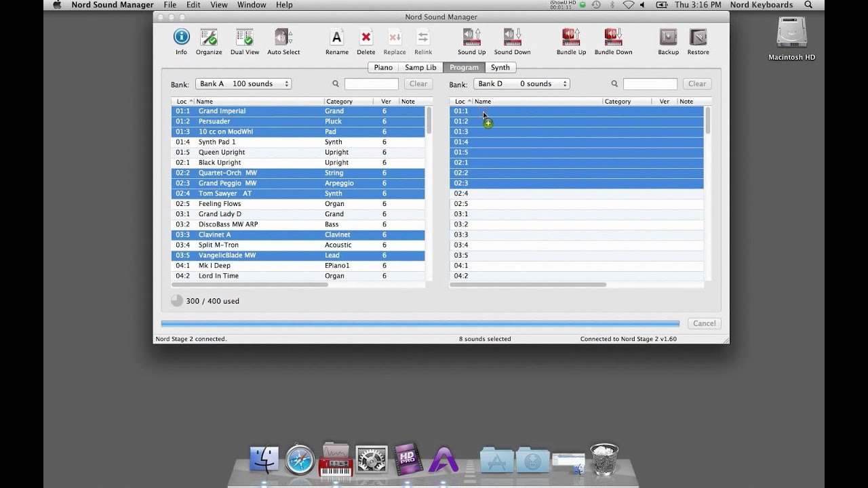Sort the left list by Category column

click(349, 102)
